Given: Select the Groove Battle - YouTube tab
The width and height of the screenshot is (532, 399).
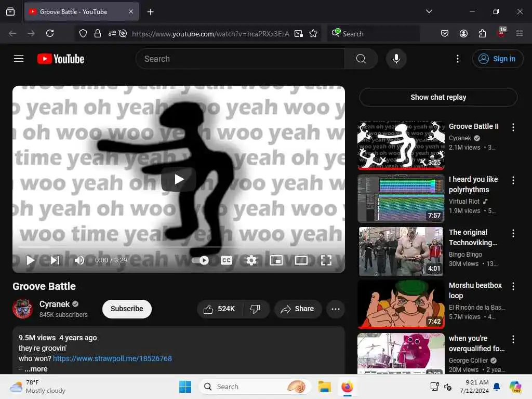Looking at the screenshot, I should [82, 12].
